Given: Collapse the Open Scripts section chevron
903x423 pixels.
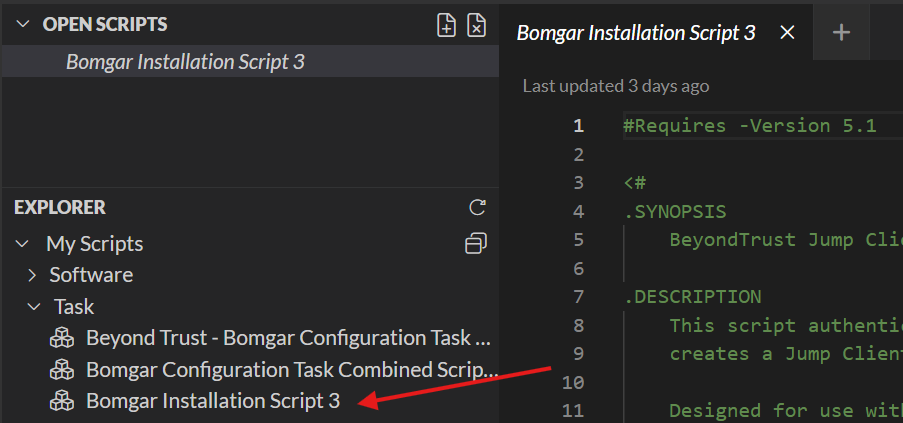Looking at the screenshot, I should [x=22, y=24].
